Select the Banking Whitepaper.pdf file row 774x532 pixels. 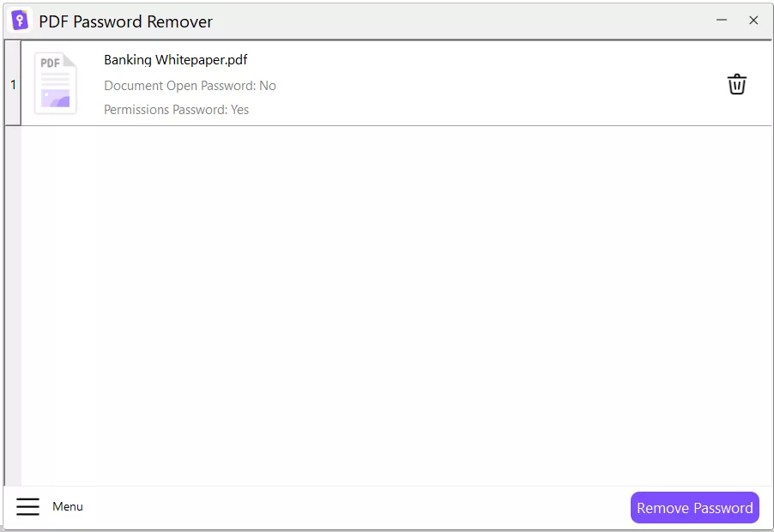pyautogui.click(x=386, y=84)
